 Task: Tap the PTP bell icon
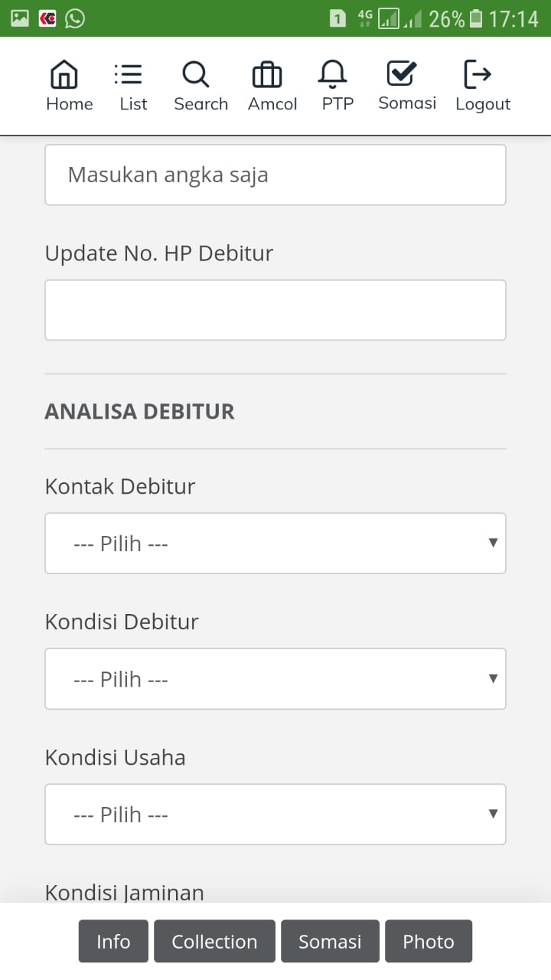pyautogui.click(x=332, y=75)
